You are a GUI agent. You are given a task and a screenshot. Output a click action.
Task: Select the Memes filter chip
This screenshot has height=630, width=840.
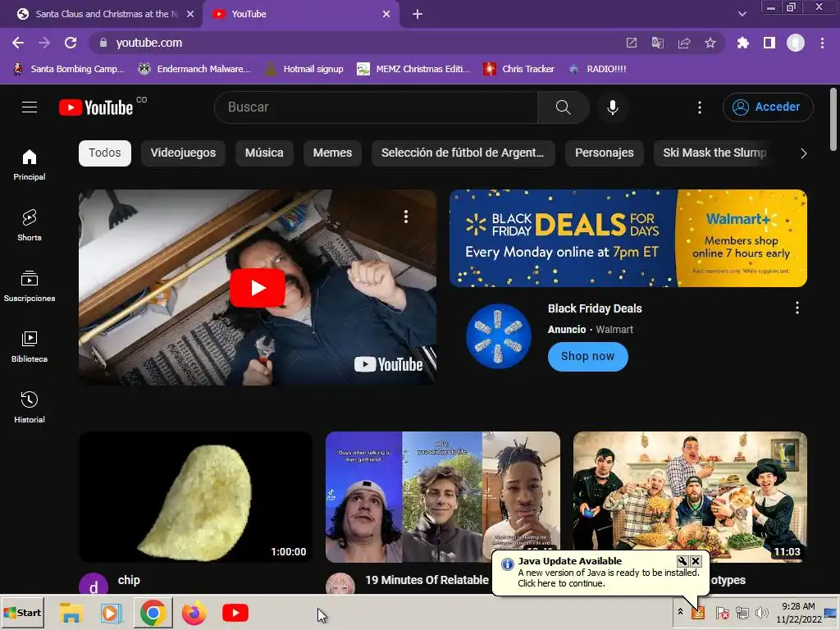333,153
